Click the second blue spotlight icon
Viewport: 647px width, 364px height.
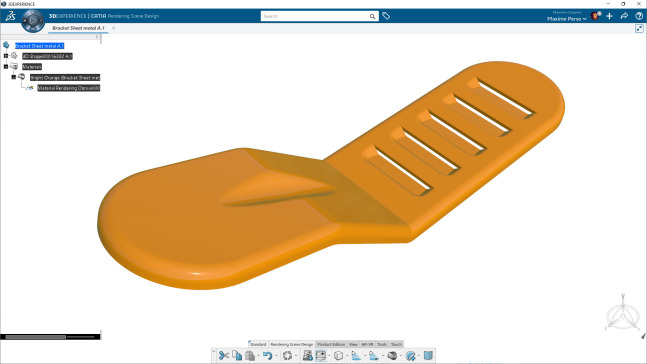[x=374, y=355]
